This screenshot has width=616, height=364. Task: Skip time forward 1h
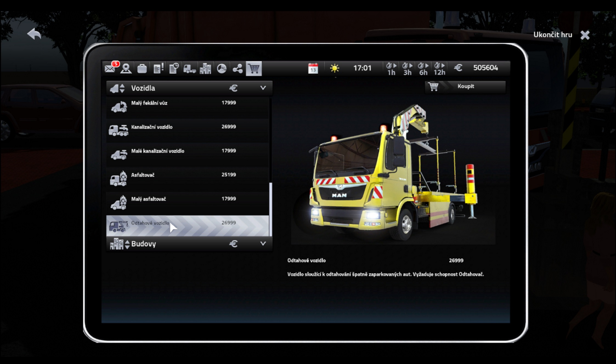click(x=391, y=69)
